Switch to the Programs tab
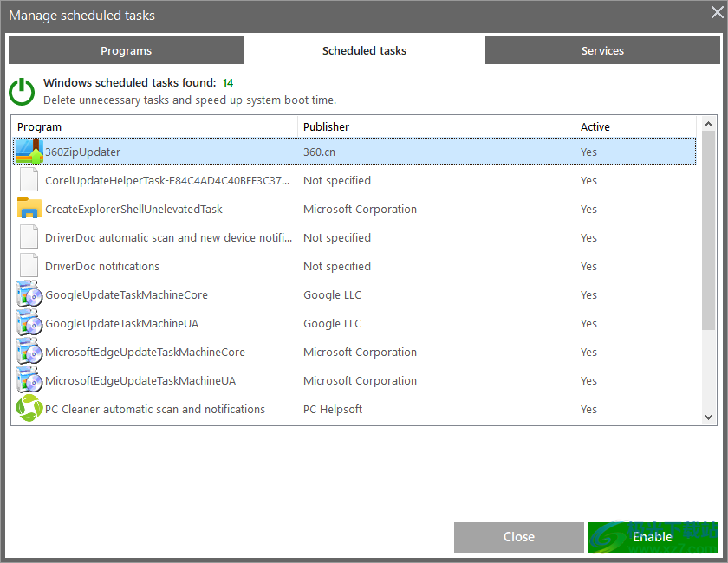Viewport: 728px width, 563px height. pos(126,50)
